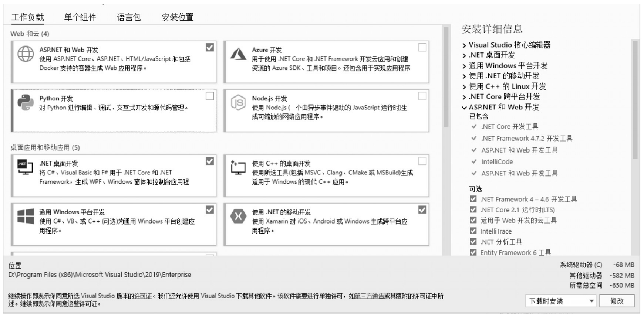644x317 pixels.
Task: Check the Node.js 开发 workload checkbox
Action: pyautogui.click(x=422, y=96)
